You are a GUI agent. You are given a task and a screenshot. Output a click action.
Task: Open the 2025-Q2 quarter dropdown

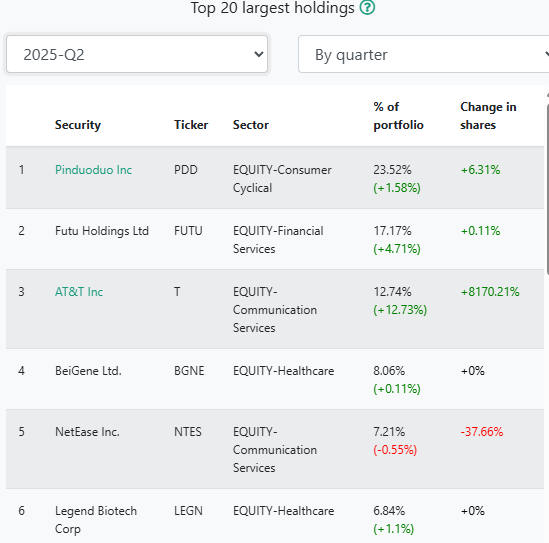coord(137,54)
